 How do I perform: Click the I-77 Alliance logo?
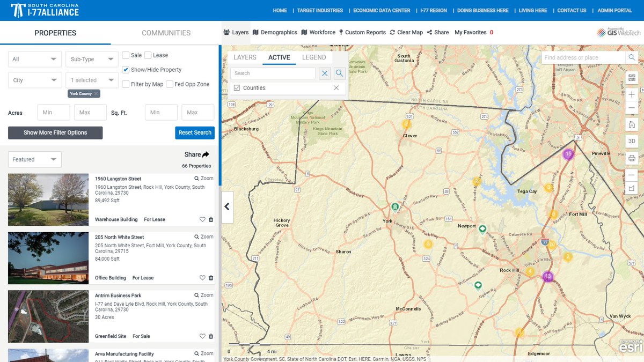click(45, 10)
